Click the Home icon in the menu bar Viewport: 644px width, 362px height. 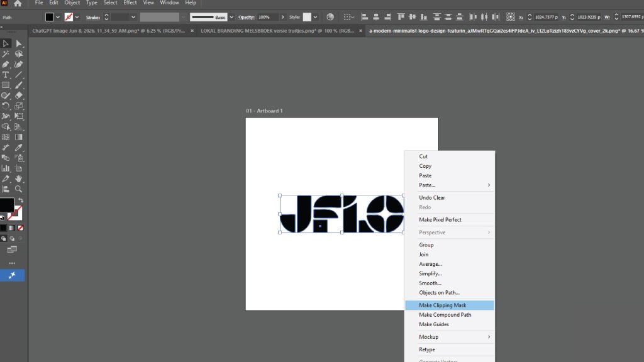pos(18,3)
